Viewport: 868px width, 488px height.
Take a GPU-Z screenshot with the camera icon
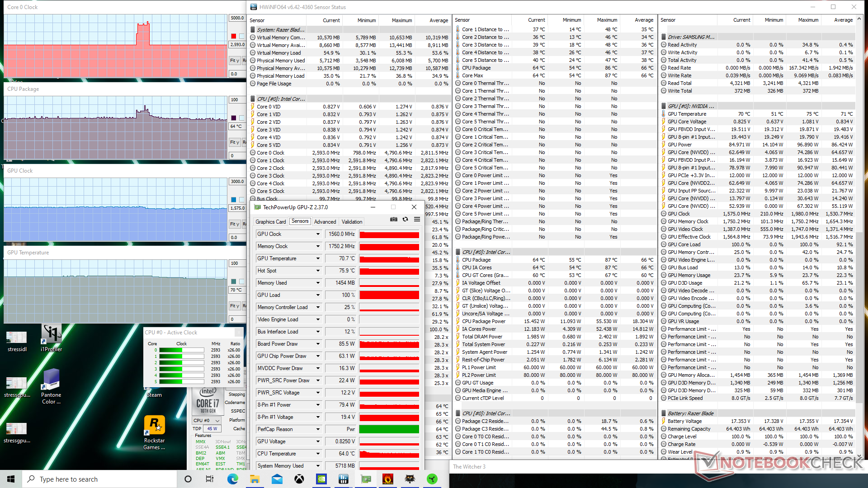coord(394,220)
